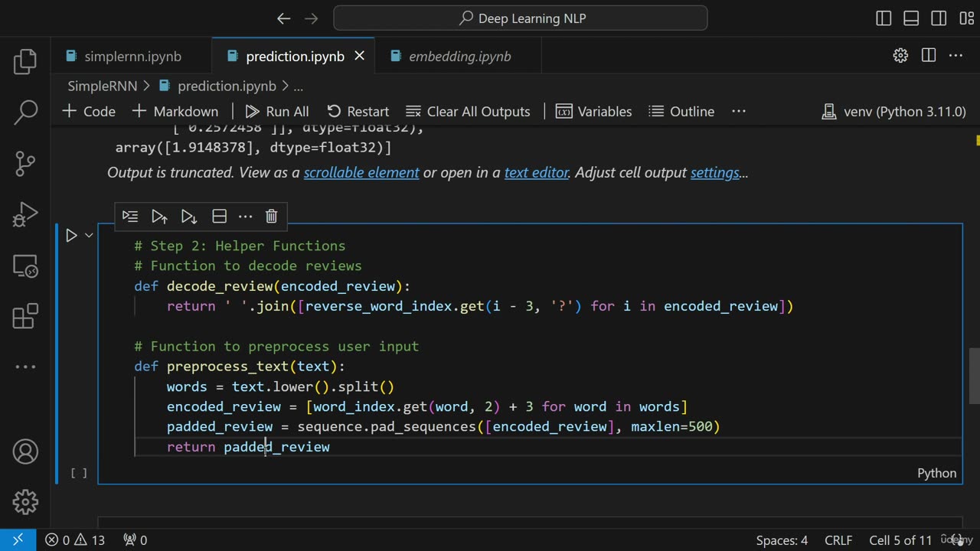This screenshot has height=551, width=980.
Task: Toggle the bottom panel
Action: 911,18
